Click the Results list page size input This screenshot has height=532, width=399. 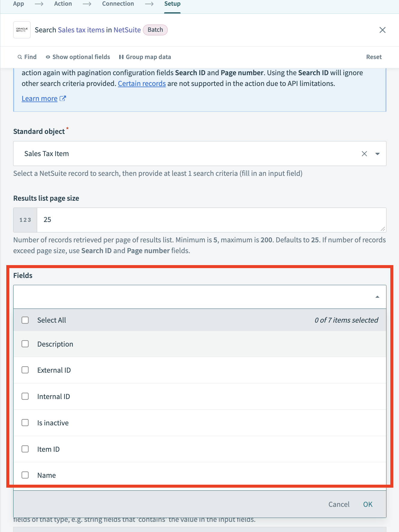(210, 220)
